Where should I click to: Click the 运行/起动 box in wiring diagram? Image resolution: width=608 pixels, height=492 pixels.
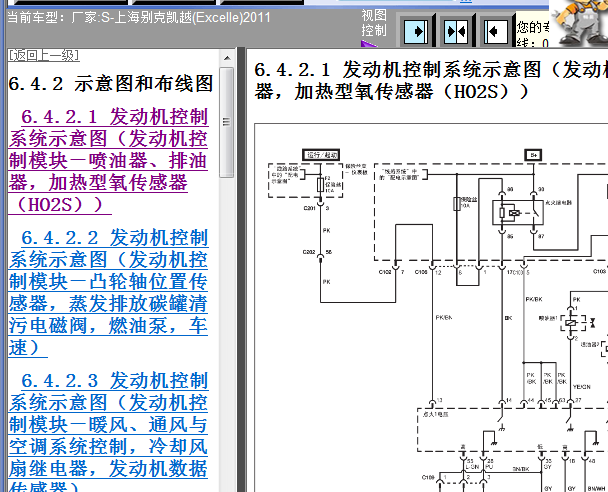click(x=321, y=155)
